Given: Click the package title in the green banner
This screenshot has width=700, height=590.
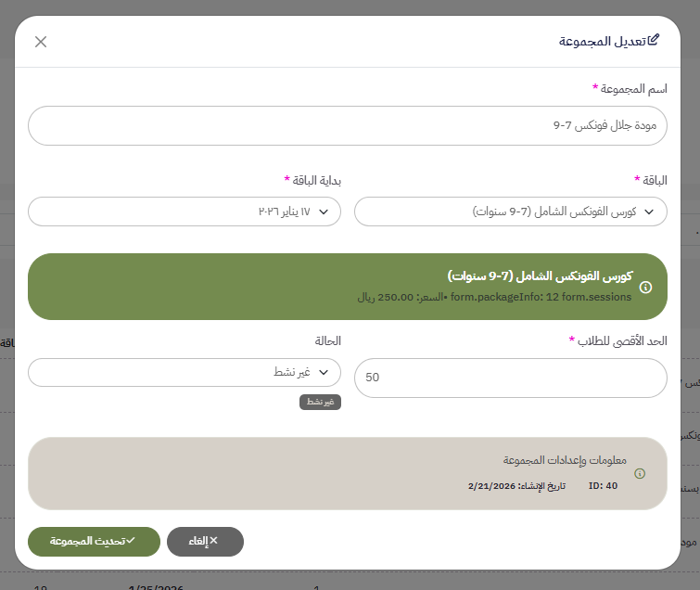Looking at the screenshot, I should click(x=540, y=276).
